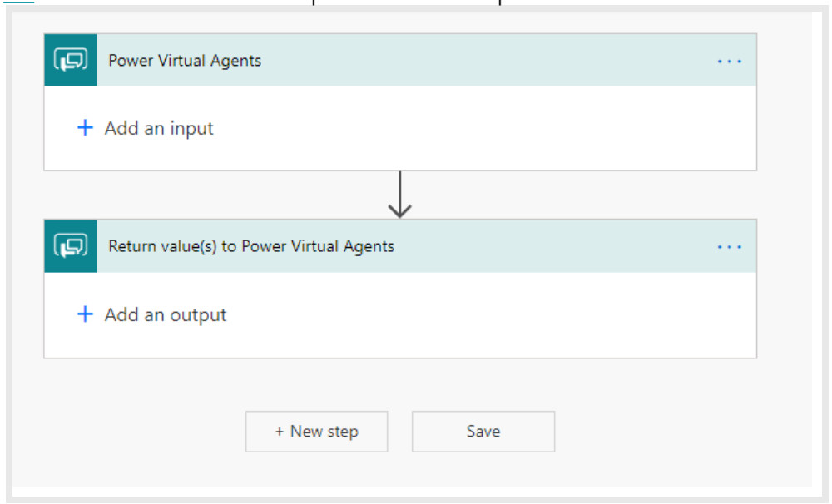Collapse the Return value(s) to Power Virtual Agents header
Viewport: 832px width, 504px height.
click(x=401, y=246)
